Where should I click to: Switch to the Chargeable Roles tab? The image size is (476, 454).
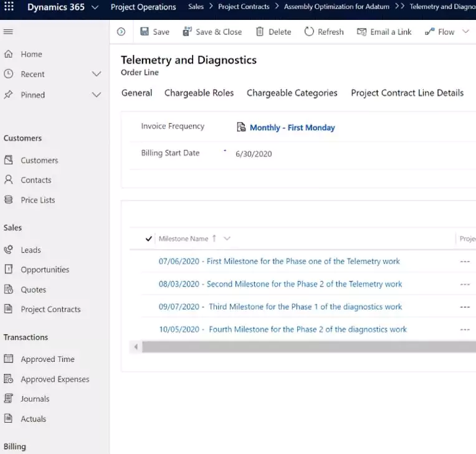[x=199, y=93]
